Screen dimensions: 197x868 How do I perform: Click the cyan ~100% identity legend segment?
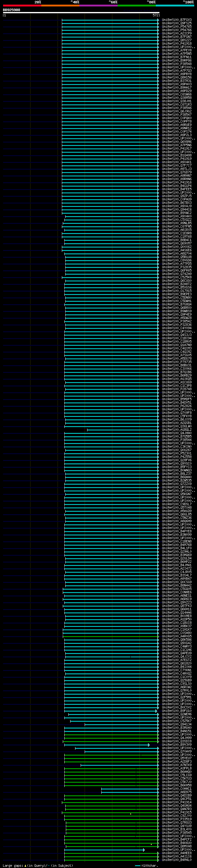(175, 6)
